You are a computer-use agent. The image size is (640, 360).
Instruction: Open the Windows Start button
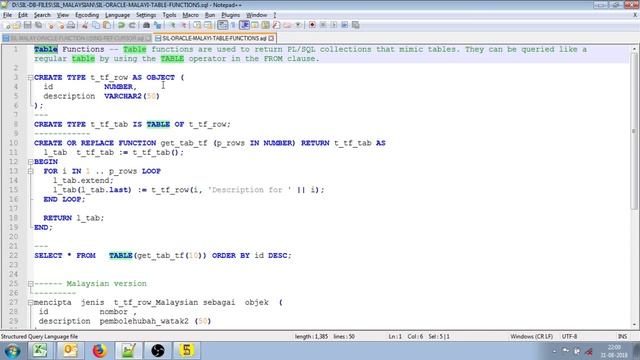coord(12,351)
